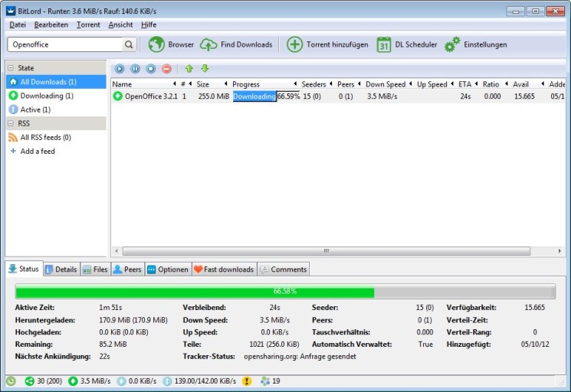Click the DHT nodes icon showing 19

tap(265, 381)
